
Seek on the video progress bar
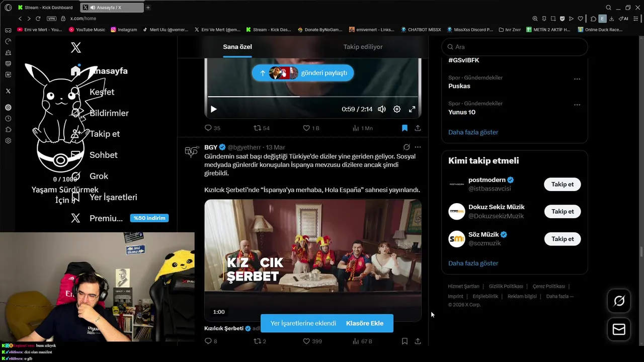pos(312,97)
